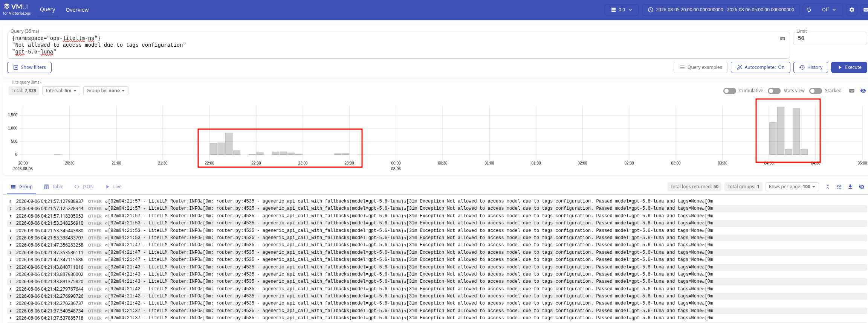
Task: Click the Total: 7,829 hits label
Action: (24, 91)
